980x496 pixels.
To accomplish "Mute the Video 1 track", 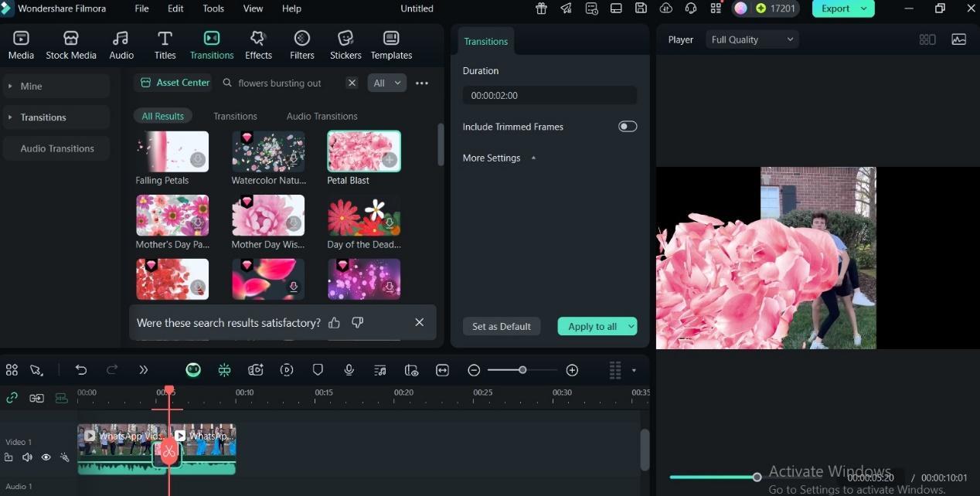I will coord(27,457).
